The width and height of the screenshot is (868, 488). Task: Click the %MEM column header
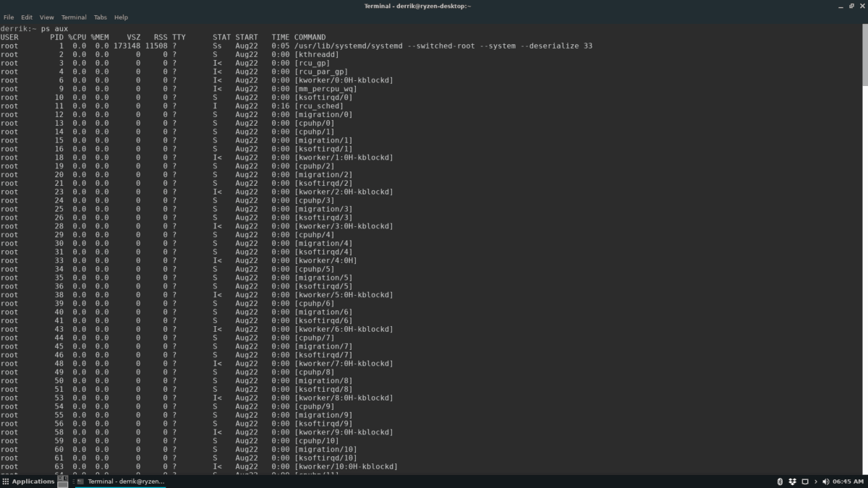pos(99,37)
